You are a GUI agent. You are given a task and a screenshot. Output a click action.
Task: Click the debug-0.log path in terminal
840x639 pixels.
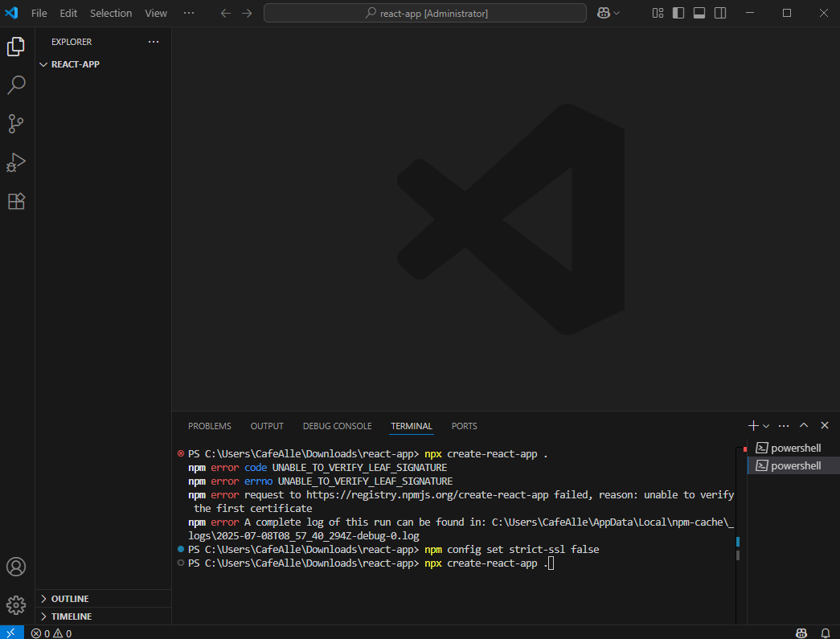pos(303,535)
